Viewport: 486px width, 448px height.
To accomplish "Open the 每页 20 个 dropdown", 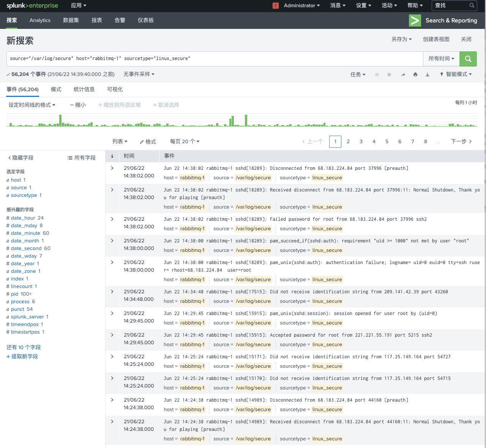I will 185,141.
